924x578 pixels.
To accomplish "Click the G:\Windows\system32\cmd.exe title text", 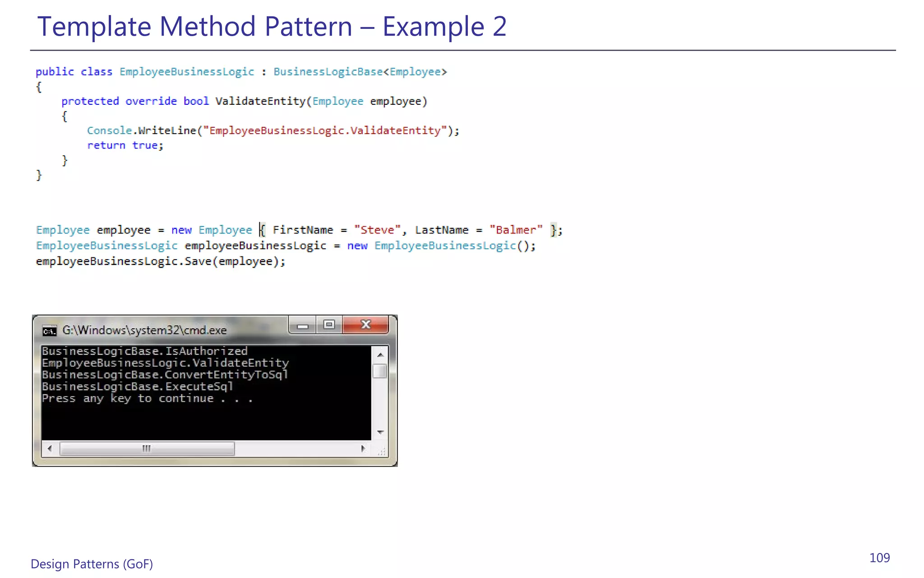I will pos(144,331).
